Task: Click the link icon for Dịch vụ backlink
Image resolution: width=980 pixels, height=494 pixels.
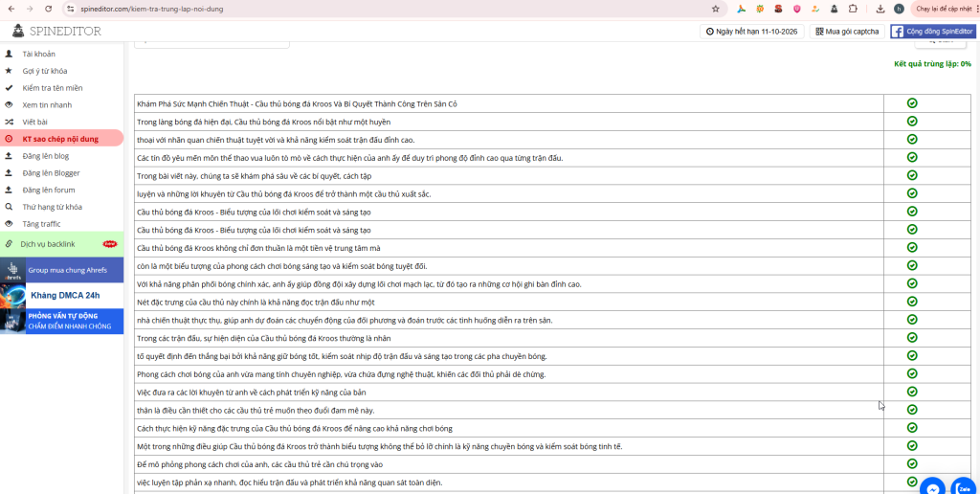Action: [9, 244]
